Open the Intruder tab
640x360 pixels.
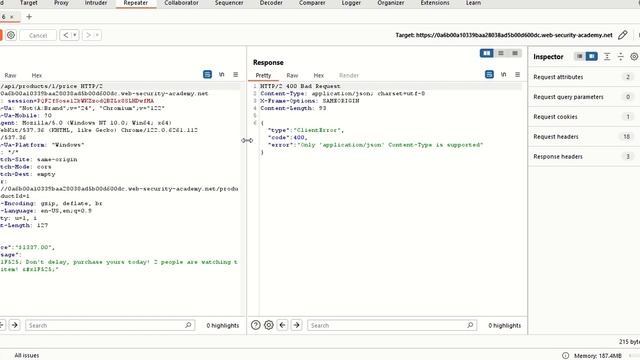tap(96, 3)
